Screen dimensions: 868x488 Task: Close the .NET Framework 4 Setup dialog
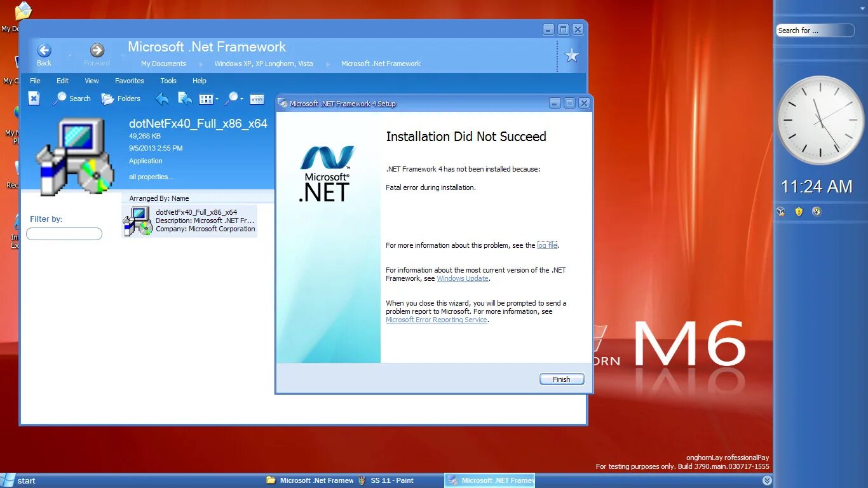point(585,103)
